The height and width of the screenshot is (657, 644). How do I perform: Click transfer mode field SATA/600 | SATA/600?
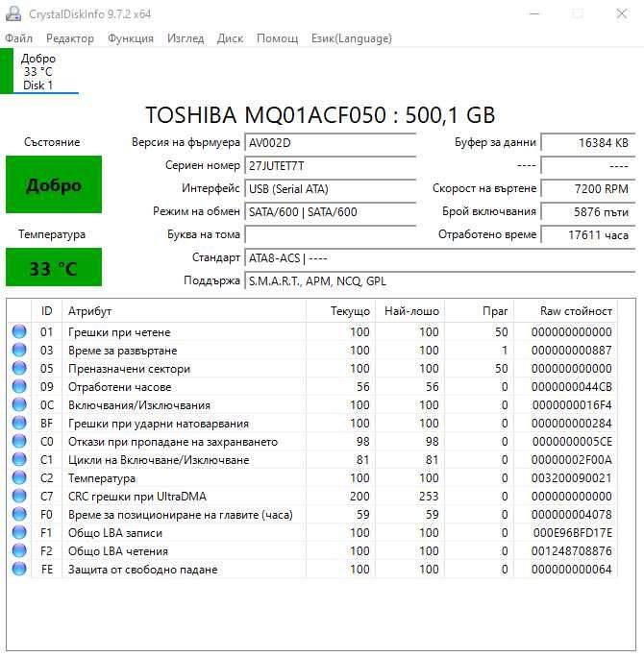point(331,212)
